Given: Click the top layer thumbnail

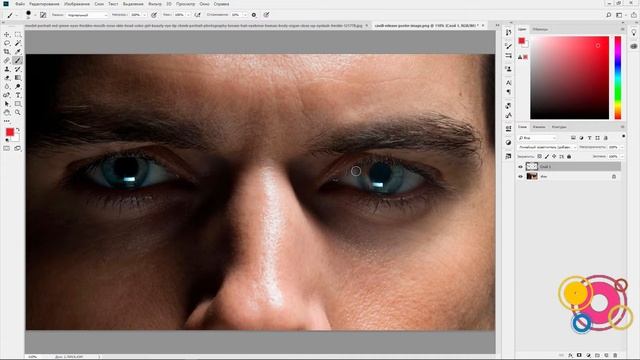Looking at the screenshot, I should tap(532, 167).
